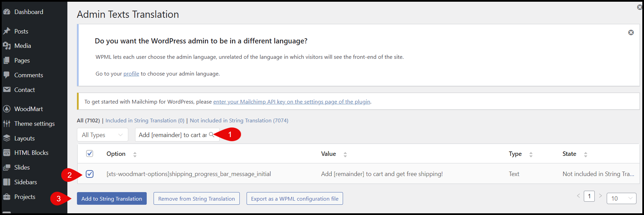The width and height of the screenshot is (644, 215).
Task: Sort the table by Option column
Action: tap(135, 154)
